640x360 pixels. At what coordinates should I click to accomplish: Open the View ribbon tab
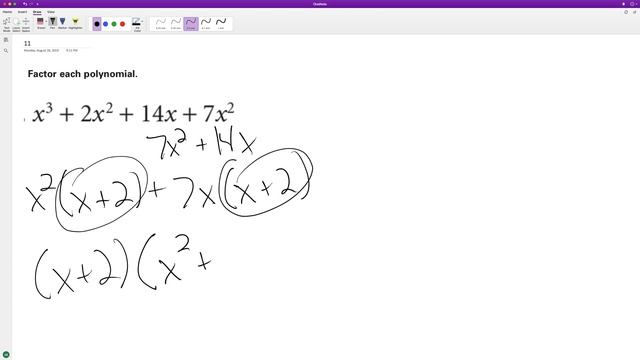pos(51,12)
